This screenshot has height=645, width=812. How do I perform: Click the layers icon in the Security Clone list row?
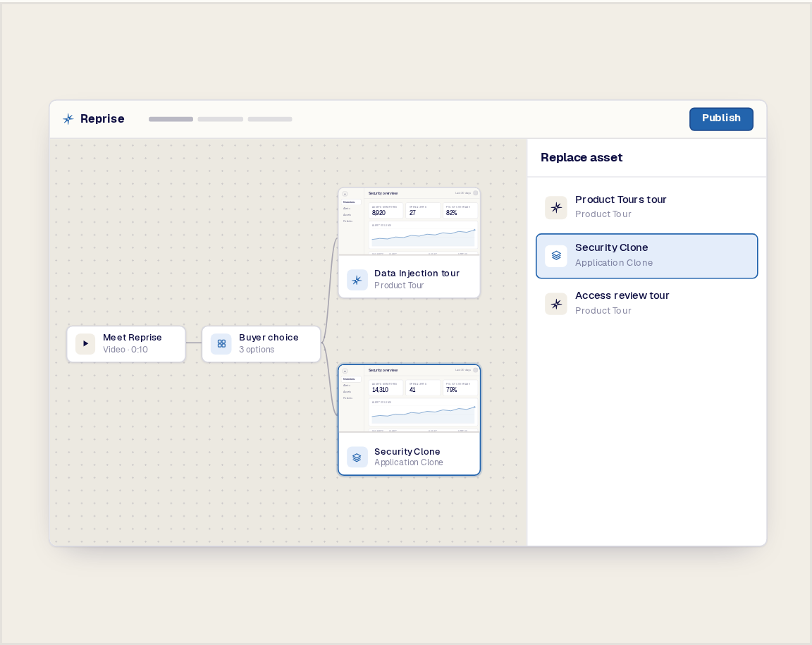[556, 255]
